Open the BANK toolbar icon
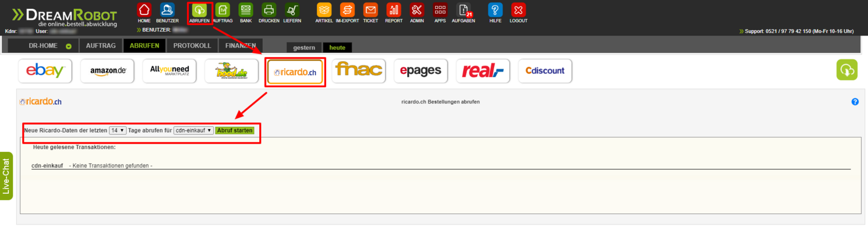The height and width of the screenshot is (228, 868). [x=246, y=10]
